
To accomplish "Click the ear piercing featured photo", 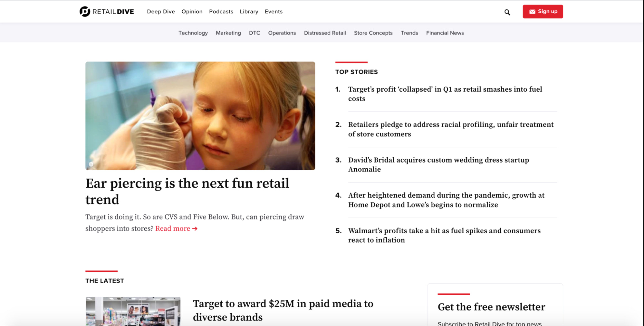I will [x=200, y=116].
